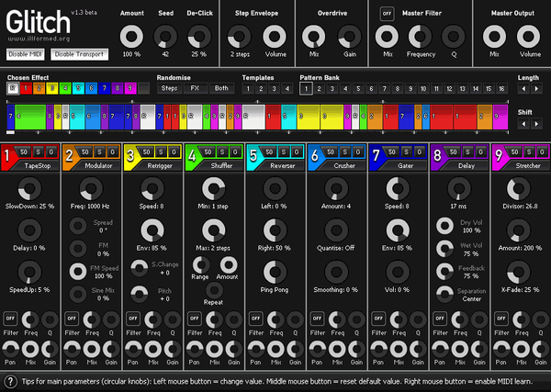Enable the Crusher filter OFF switch
Screen dimensions: 551x392
click(x=316, y=318)
